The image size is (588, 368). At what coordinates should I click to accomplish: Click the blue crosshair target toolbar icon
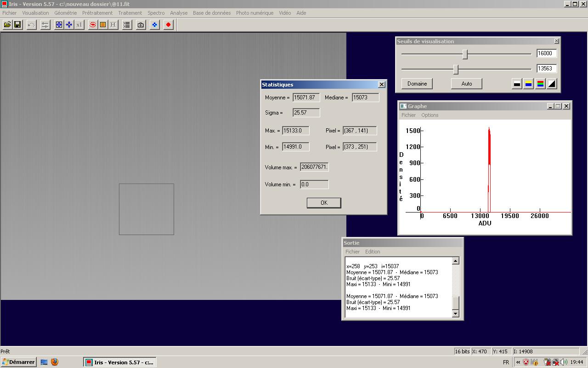pos(59,25)
